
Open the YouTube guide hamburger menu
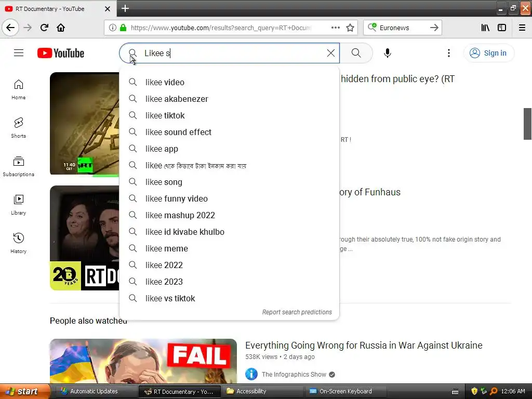click(x=19, y=53)
